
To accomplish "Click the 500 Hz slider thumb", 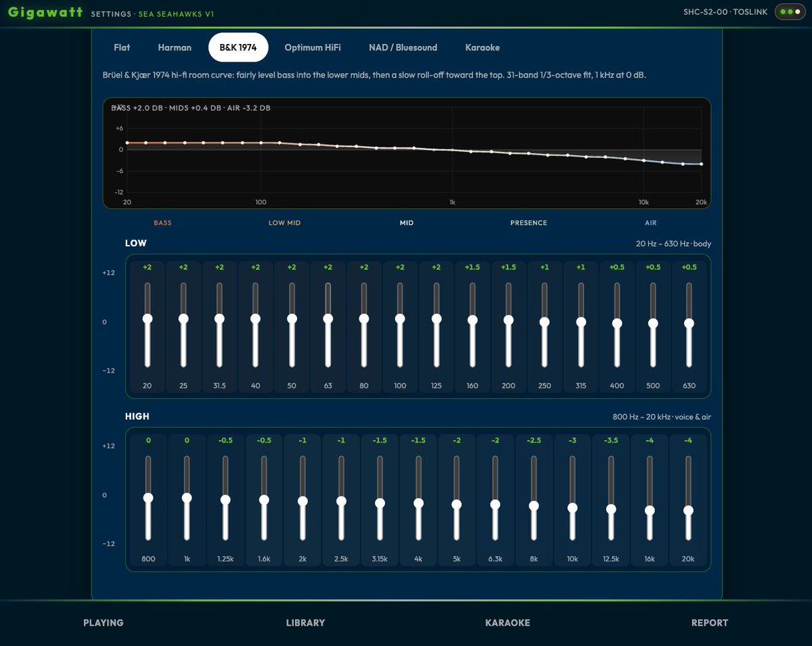I will pos(653,323).
